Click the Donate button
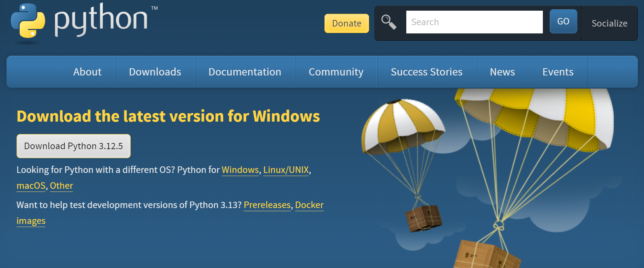 click(347, 23)
